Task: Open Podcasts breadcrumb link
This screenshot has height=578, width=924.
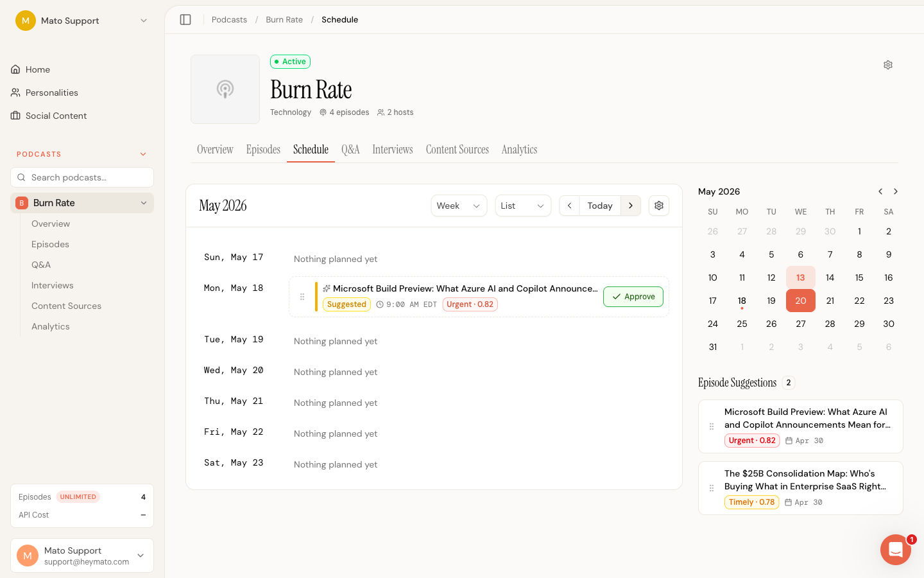Action: point(229,20)
